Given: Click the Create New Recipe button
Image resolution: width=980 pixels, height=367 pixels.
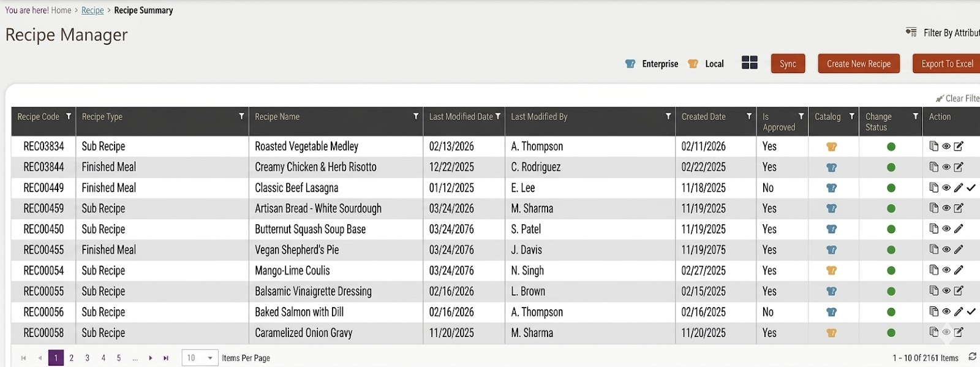Looking at the screenshot, I should [859, 64].
